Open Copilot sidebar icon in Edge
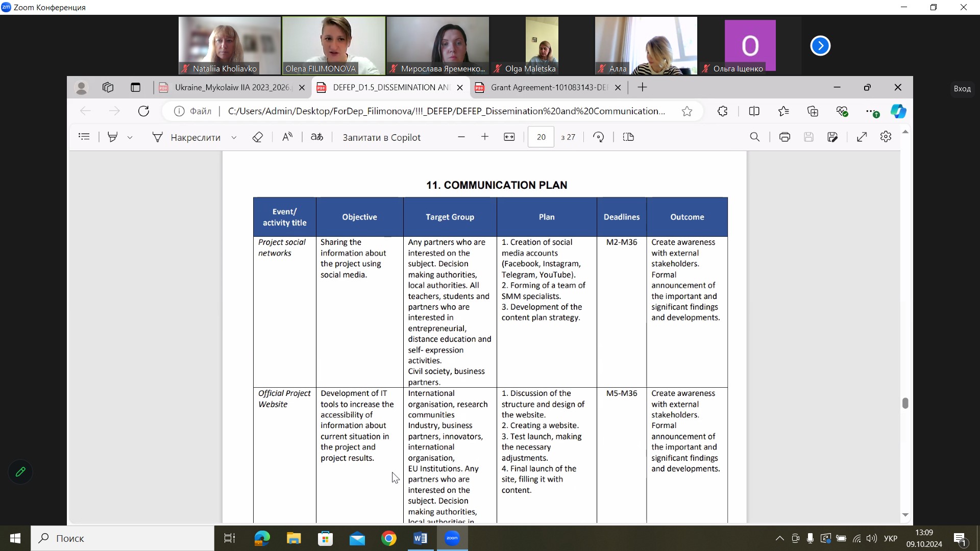This screenshot has height=551, width=980. tap(898, 111)
